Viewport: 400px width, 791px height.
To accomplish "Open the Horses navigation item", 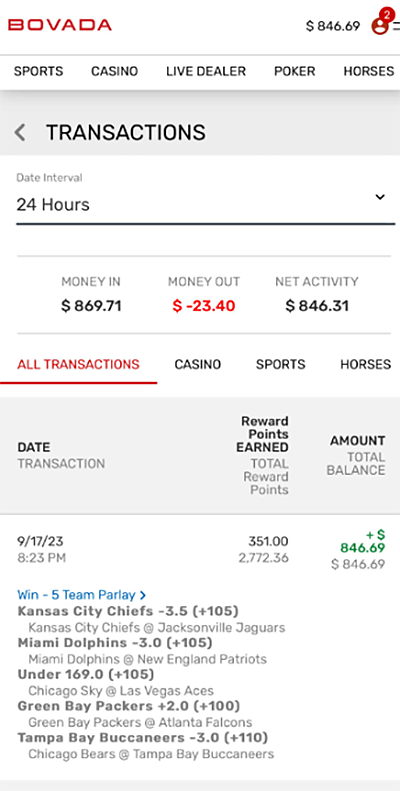I will 369,71.
